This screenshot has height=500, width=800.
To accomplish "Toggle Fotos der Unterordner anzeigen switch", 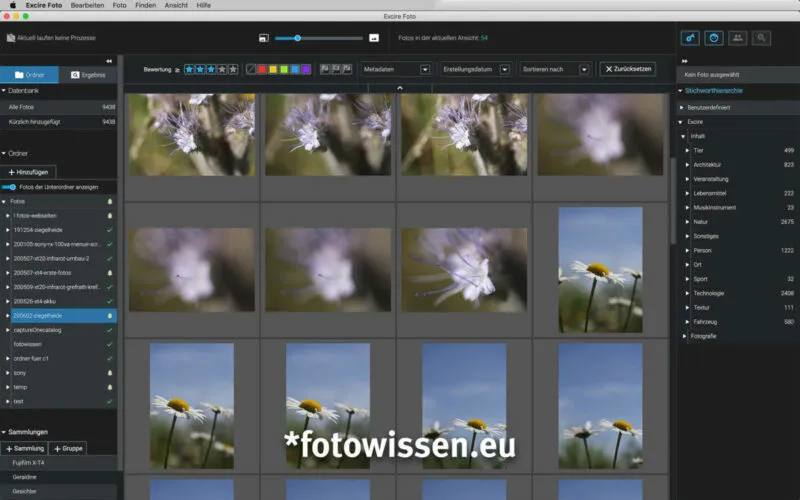I will point(9,187).
